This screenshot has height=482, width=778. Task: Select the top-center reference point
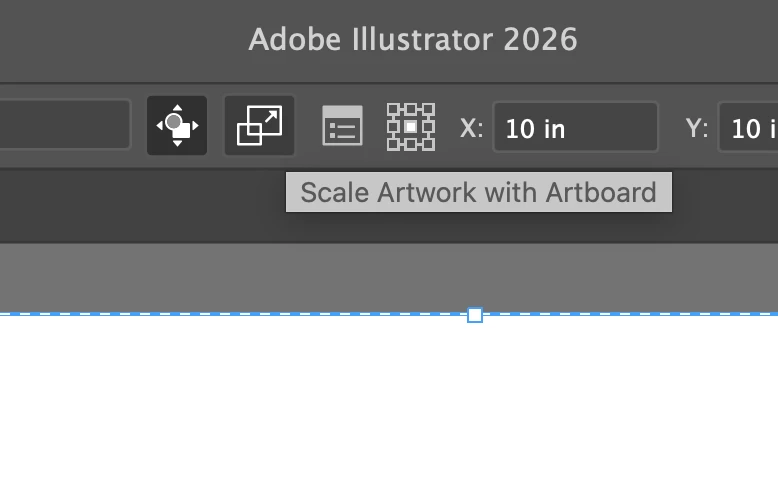(411, 109)
